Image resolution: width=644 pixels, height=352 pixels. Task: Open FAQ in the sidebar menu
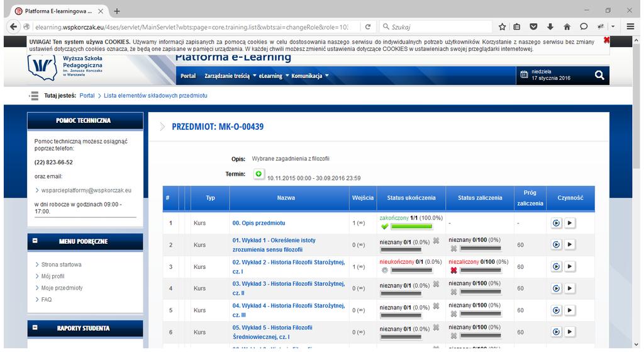(x=47, y=299)
